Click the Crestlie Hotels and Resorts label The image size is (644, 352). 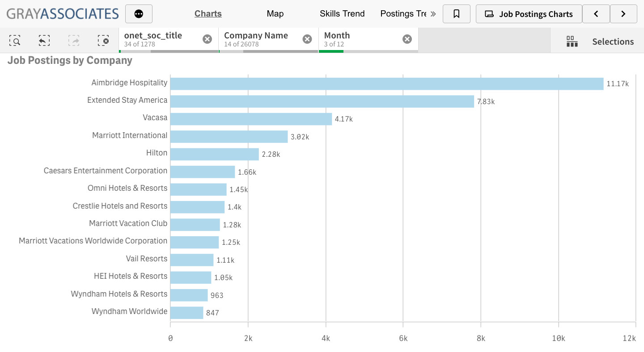[x=120, y=206]
